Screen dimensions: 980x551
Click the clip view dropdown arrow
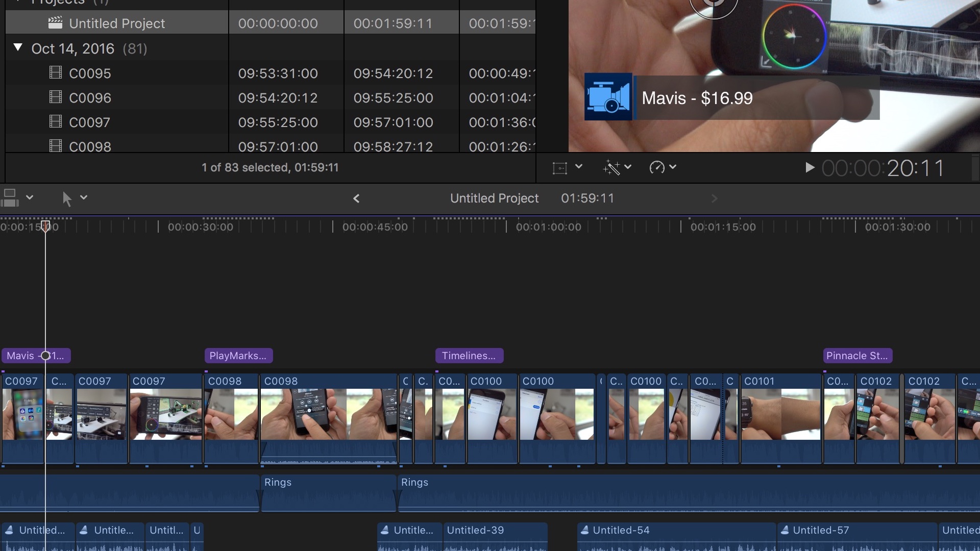coord(29,197)
